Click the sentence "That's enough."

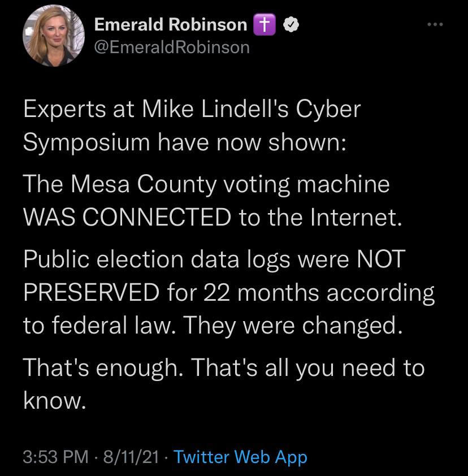[x=102, y=369]
